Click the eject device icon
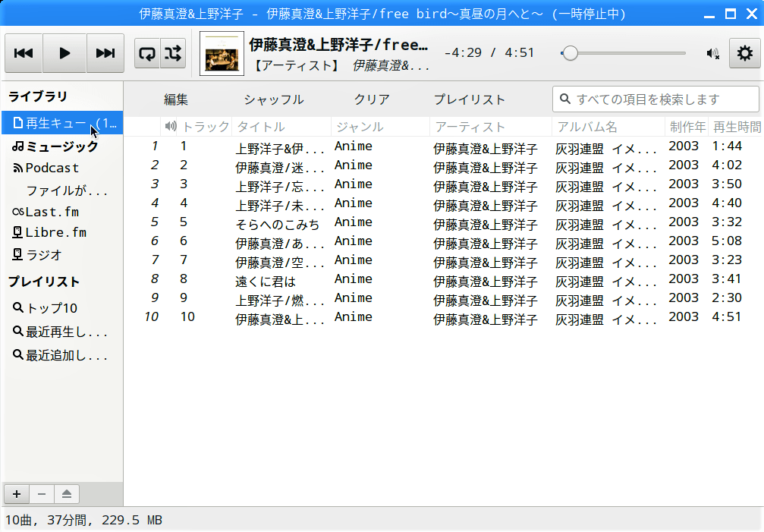The width and height of the screenshot is (764, 532). (x=67, y=494)
